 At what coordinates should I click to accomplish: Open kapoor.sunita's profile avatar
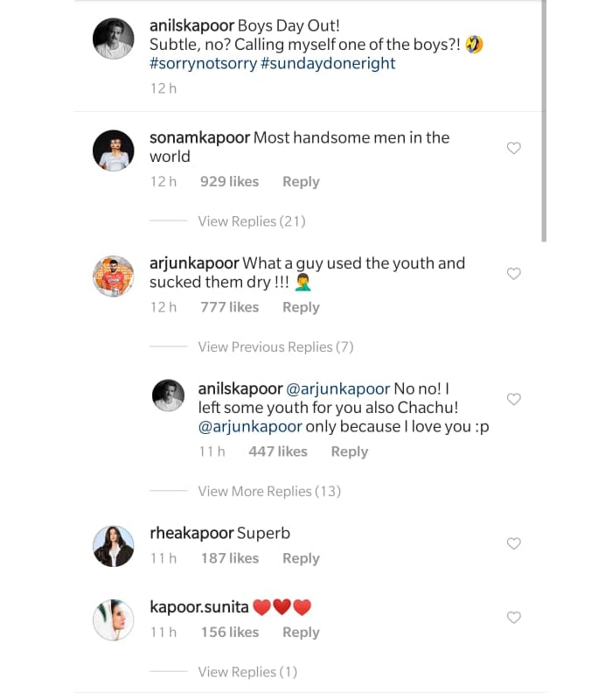pyautogui.click(x=113, y=619)
